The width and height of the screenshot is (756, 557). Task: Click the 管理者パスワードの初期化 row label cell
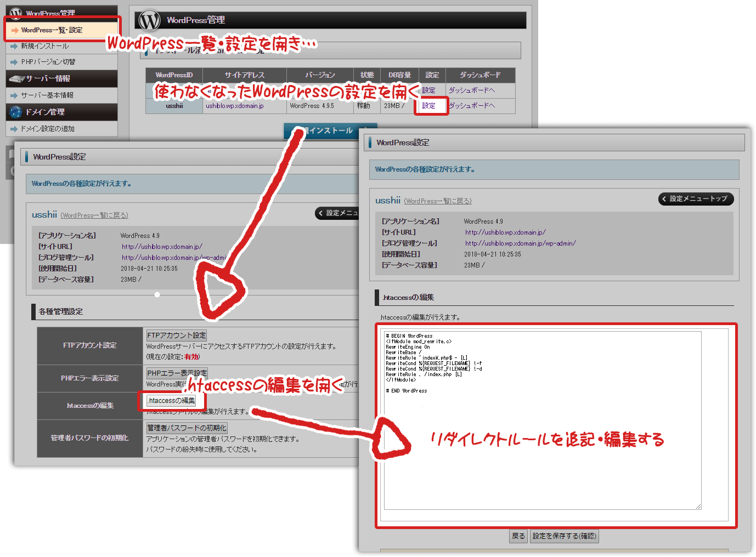tap(90, 439)
